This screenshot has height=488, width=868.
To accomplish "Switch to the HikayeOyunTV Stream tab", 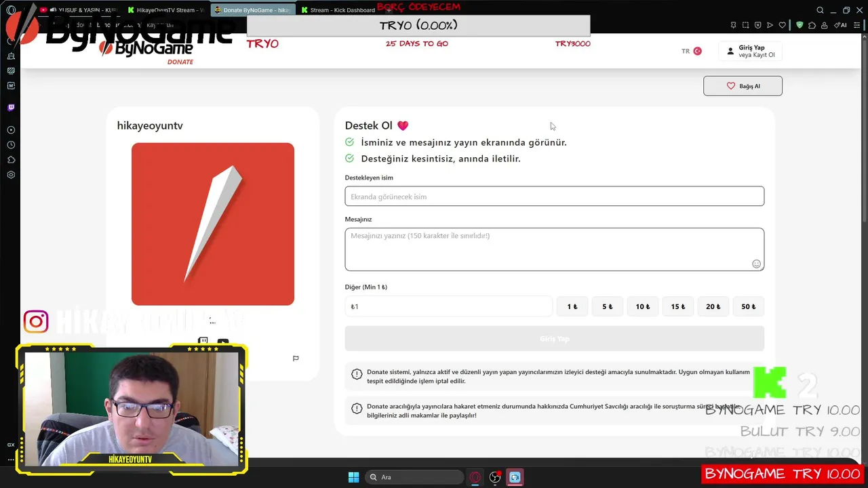I will (x=165, y=10).
